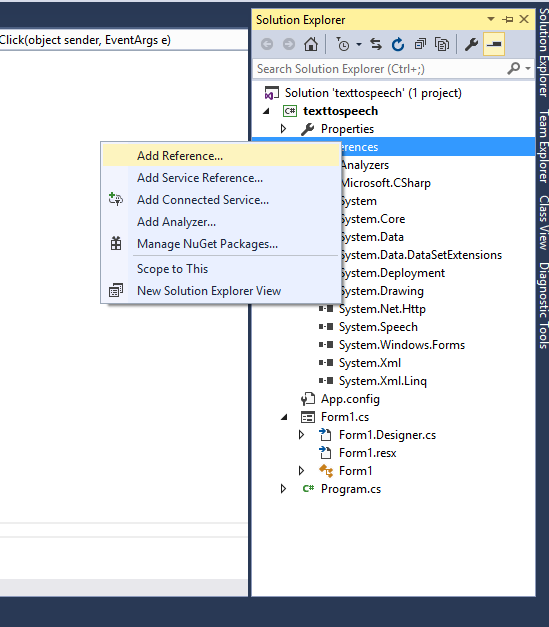Select Form1.Designer.cs file
The height and width of the screenshot is (627, 549).
387,435
